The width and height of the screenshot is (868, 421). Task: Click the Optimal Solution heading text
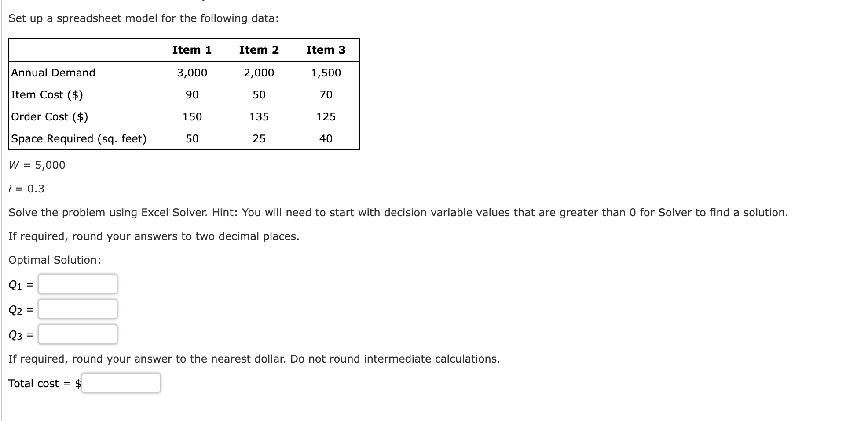point(55,259)
